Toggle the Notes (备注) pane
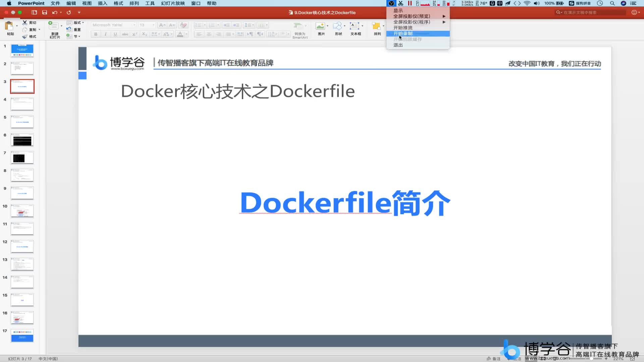 click(x=493, y=359)
